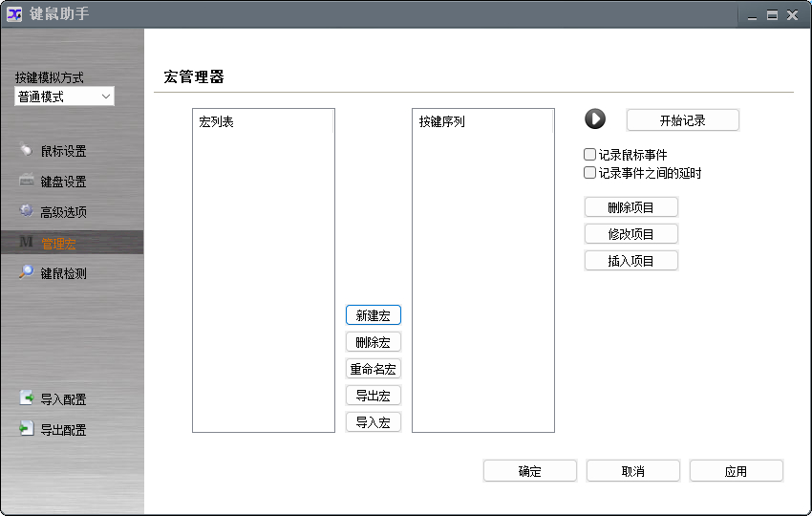Toggle 记录事件之间的延时 checkbox

pos(589,172)
